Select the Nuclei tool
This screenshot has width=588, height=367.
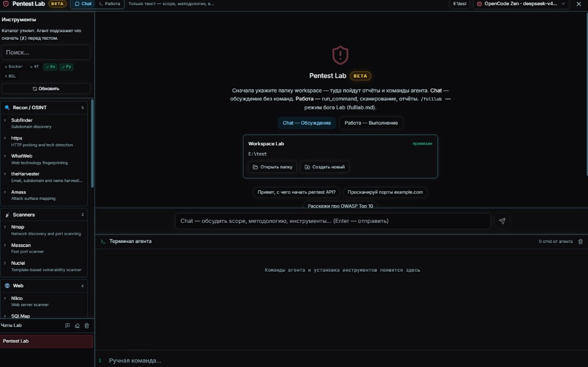(x=44, y=266)
